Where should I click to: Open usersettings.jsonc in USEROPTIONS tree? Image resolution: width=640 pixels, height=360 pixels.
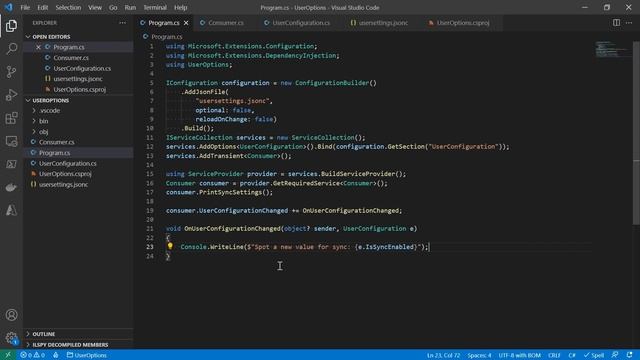[63, 184]
